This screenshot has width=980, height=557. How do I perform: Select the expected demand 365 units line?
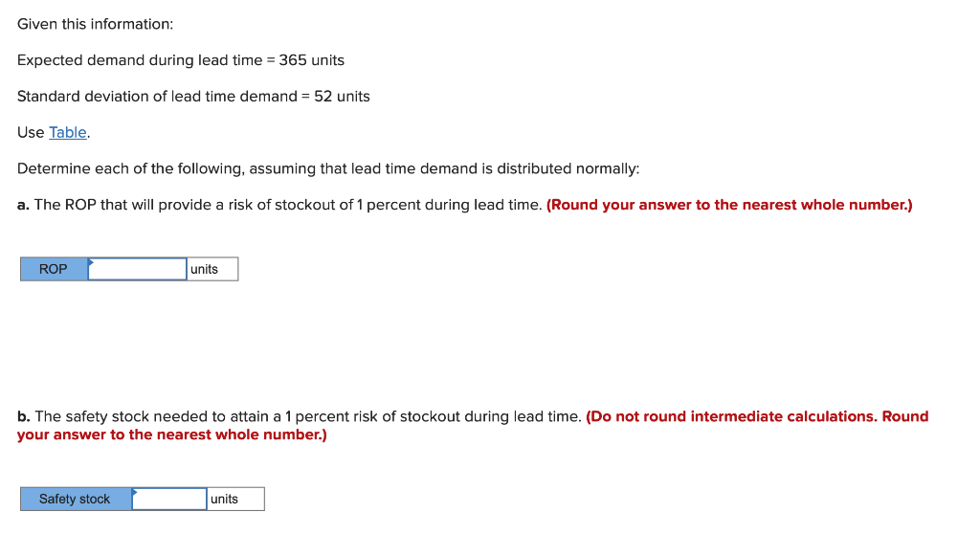click(x=180, y=59)
